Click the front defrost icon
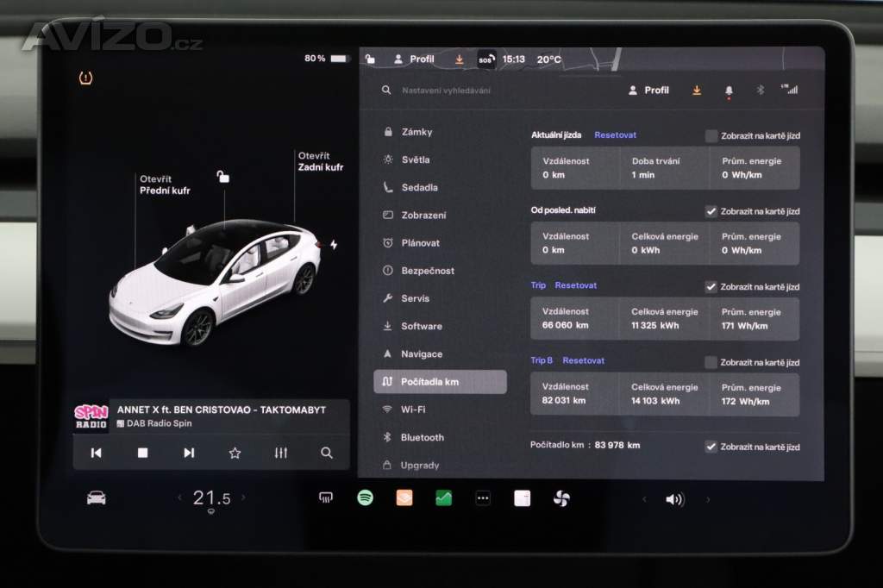Image resolution: width=883 pixels, height=588 pixels. [x=326, y=498]
